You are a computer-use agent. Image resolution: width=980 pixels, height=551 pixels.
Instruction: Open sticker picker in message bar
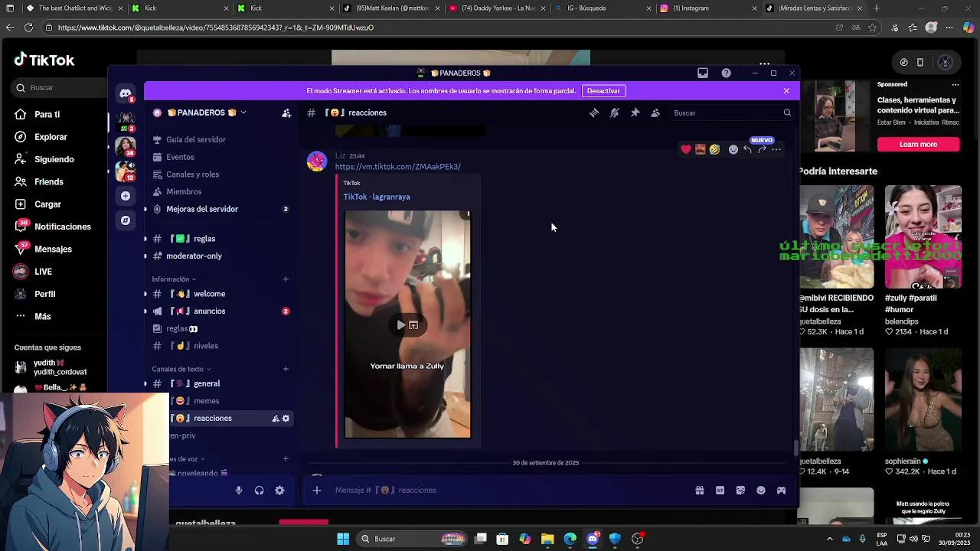point(740,491)
